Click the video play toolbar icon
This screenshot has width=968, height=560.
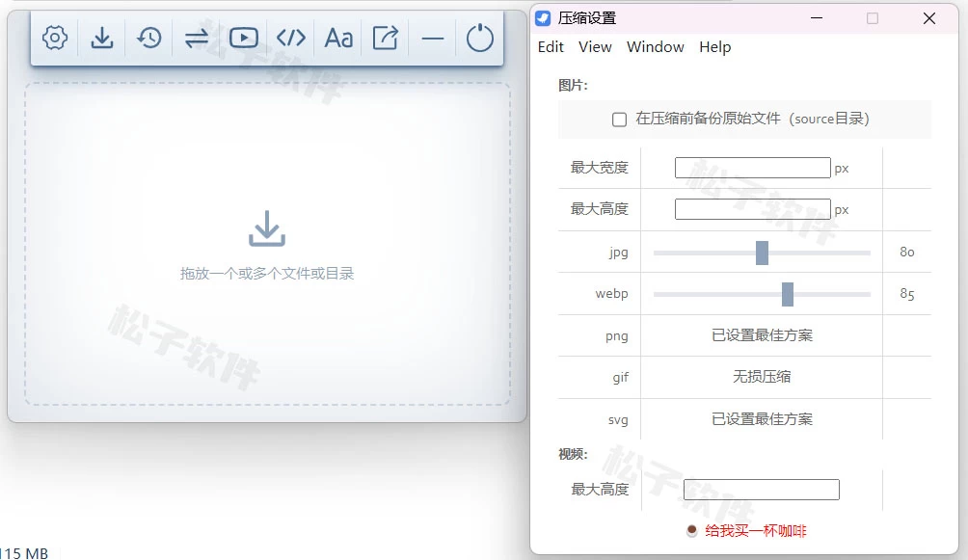tap(244, 39)
